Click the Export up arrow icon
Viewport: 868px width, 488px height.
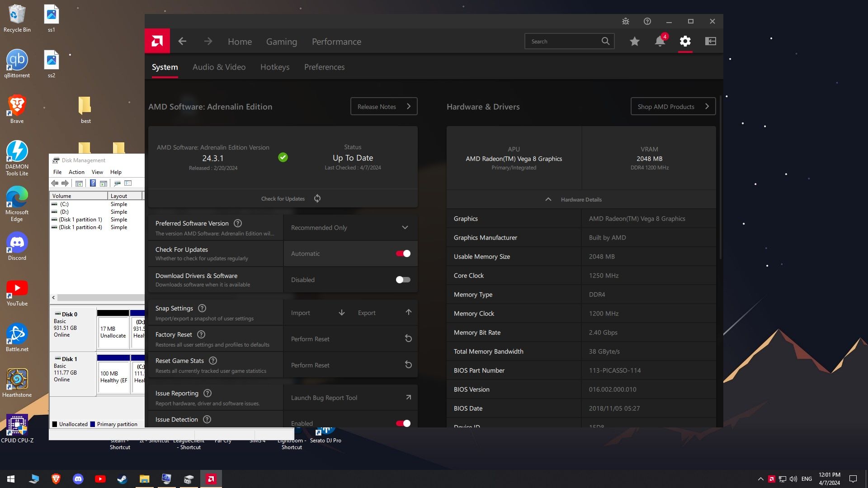(x=409, y=312)
